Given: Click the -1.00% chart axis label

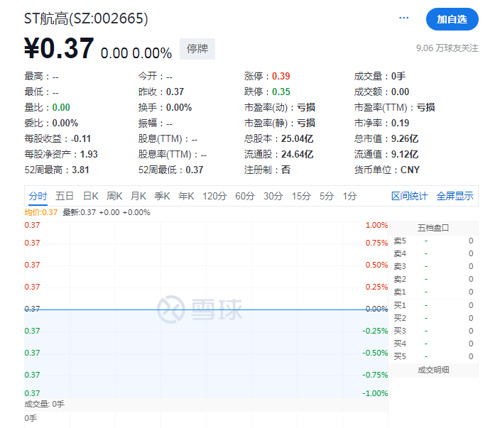Looking at the screenshot, I should click(375, 393).
